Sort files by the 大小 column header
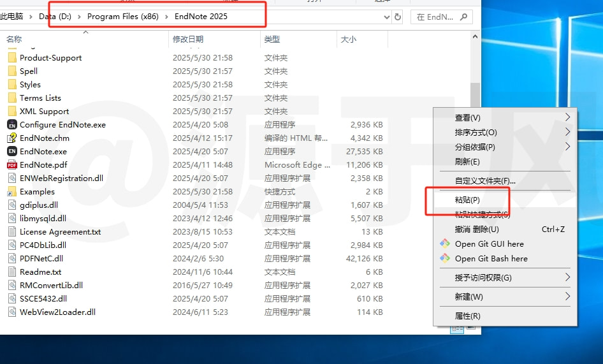603x364 pixels. point(362,40)
